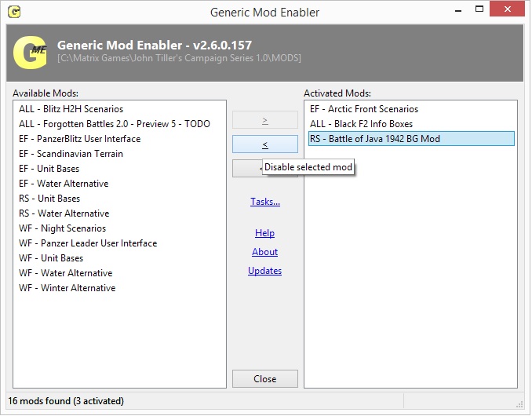Select 'EF - Scandinavian Terrain' mod
The image size is (532, 416).
(71, 154)
